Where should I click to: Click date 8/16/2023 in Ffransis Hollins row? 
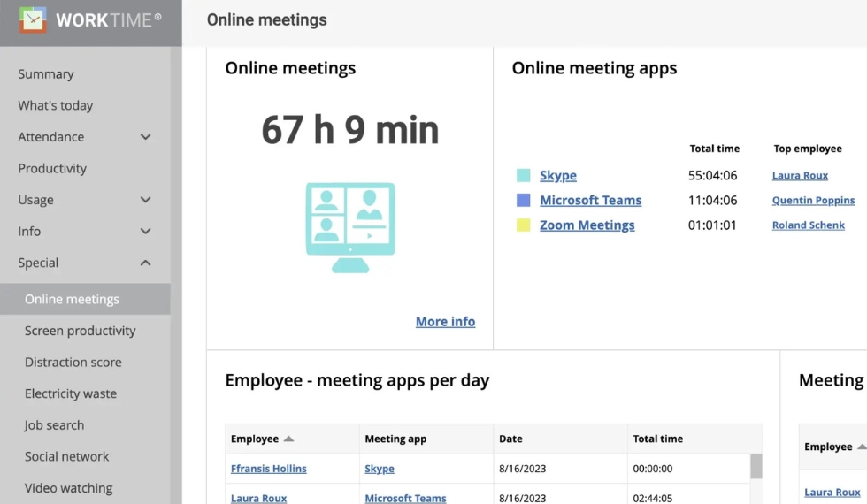522,469
